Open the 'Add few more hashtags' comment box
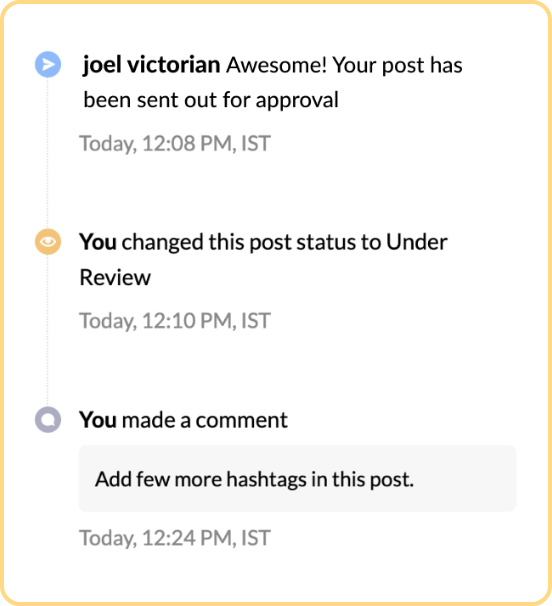 [297, 478]
